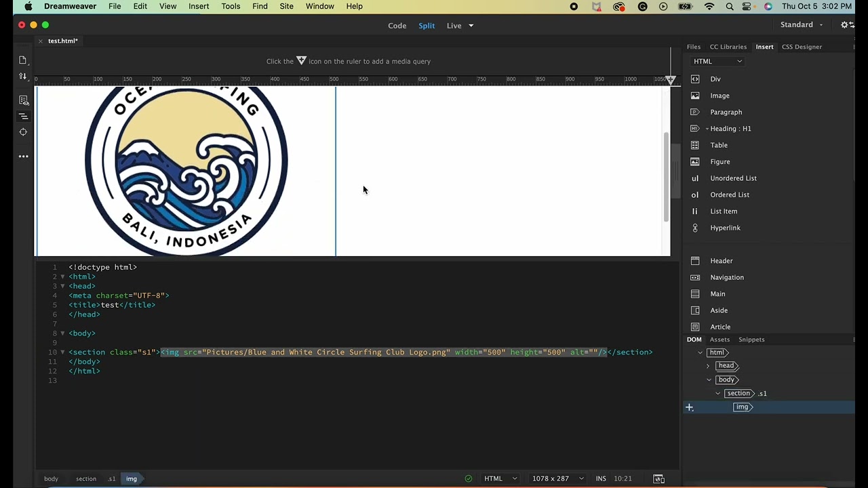Click the Aside insert icon
This screenshot has width=868, height=488.
(695, 310)
